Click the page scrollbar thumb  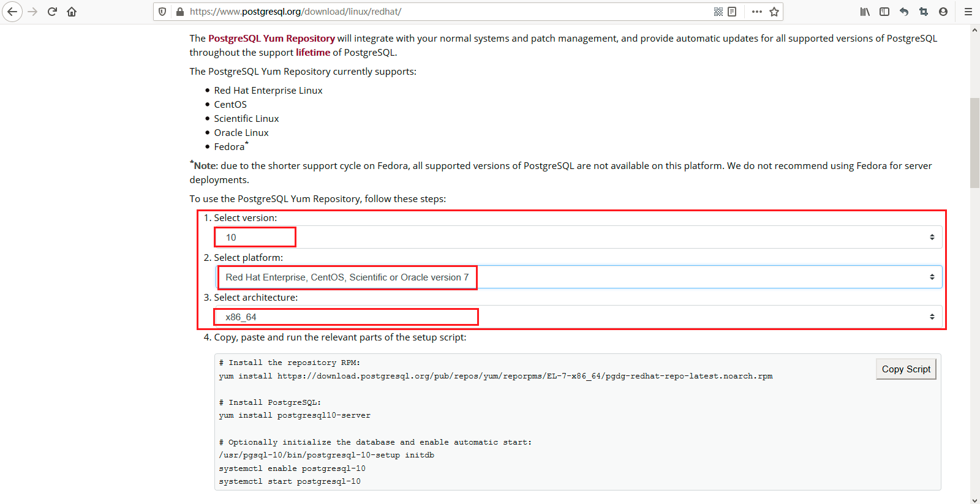tap(974, 143)
